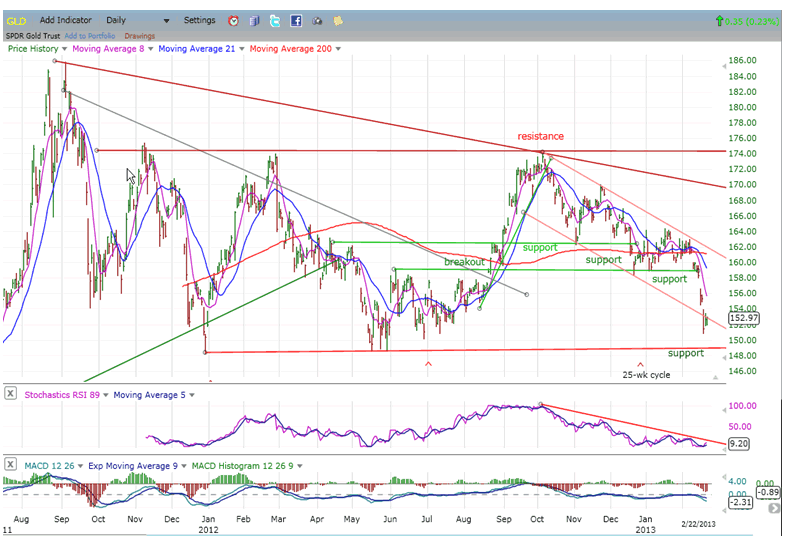Image resolution: width=786 pixels, height=537 pixels.
Task: Expand the Price History dropdown arrow
Action: 64,49
